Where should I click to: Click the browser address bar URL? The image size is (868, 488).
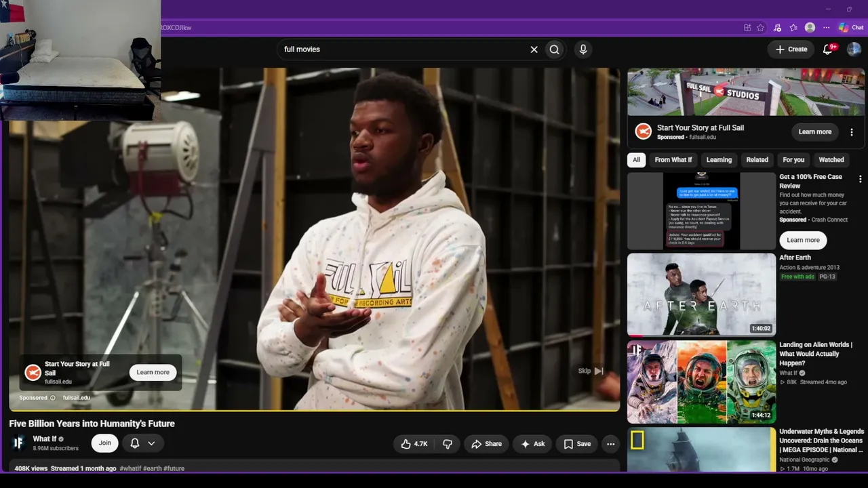coord(176,28)
